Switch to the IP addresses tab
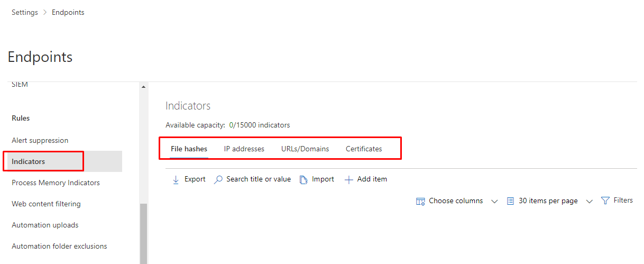This screenshot has width=644, height=264. click(x=244, y=149)
